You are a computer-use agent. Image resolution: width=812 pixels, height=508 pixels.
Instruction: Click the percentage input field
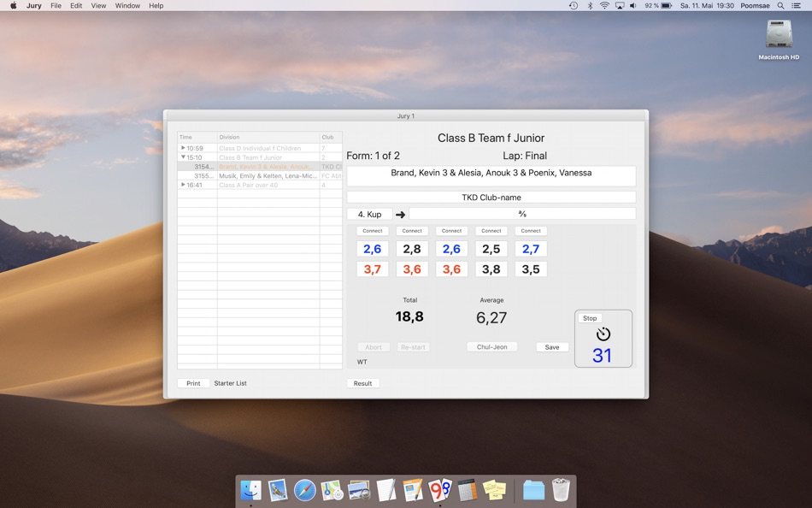521,214
